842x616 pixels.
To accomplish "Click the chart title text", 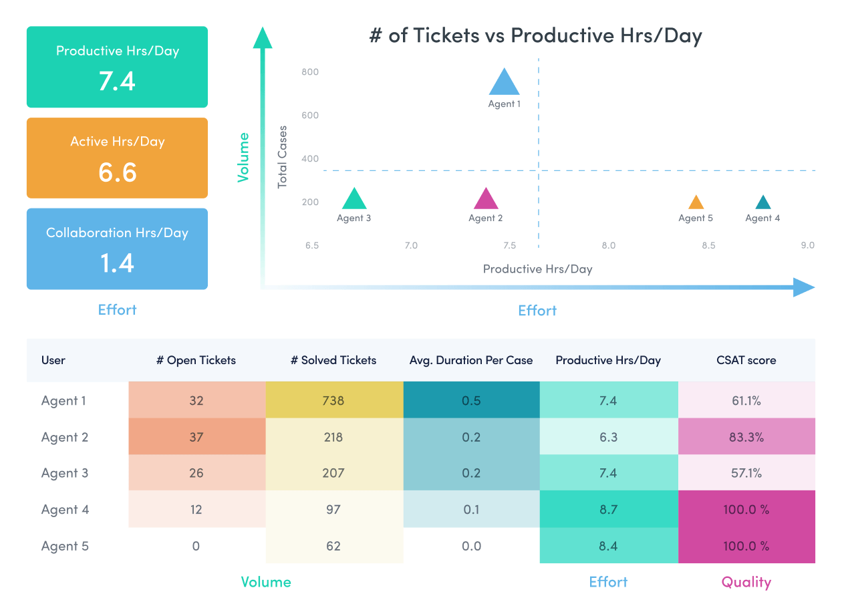I will click(x=535, y=35).
